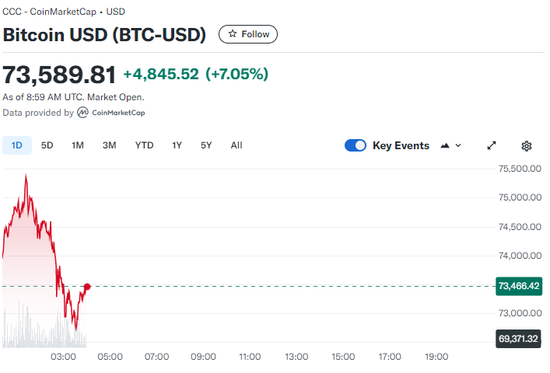The height and width of the screenshot is (373, 550).
Task: Select the 1M range tab
Action: pos(78,145)
